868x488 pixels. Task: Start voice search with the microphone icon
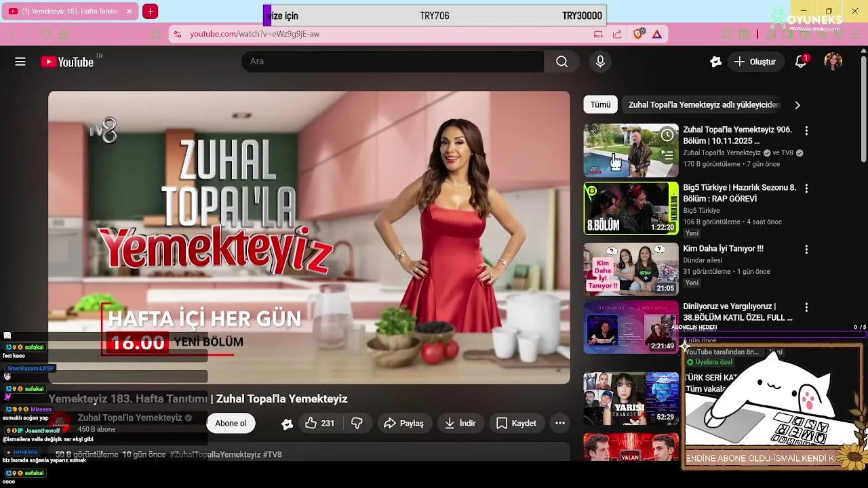600,62
